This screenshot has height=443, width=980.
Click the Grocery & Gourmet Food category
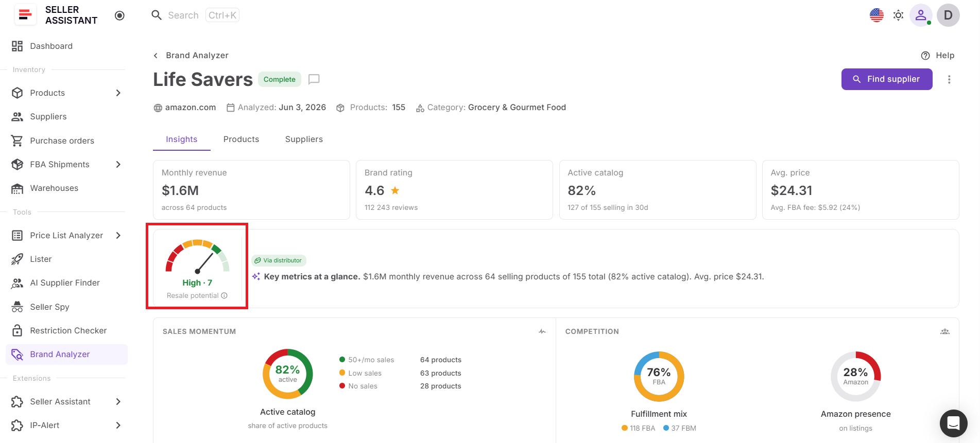point(517,108)
